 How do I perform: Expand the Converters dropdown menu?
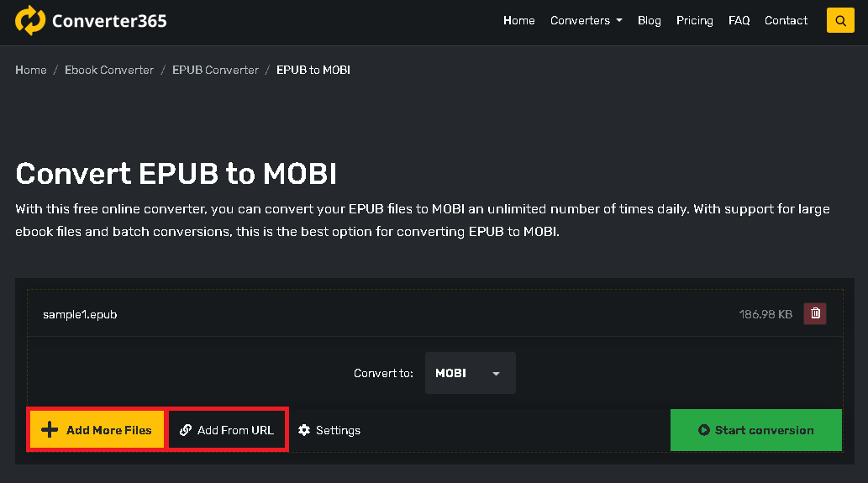click(x=586, y=20)
